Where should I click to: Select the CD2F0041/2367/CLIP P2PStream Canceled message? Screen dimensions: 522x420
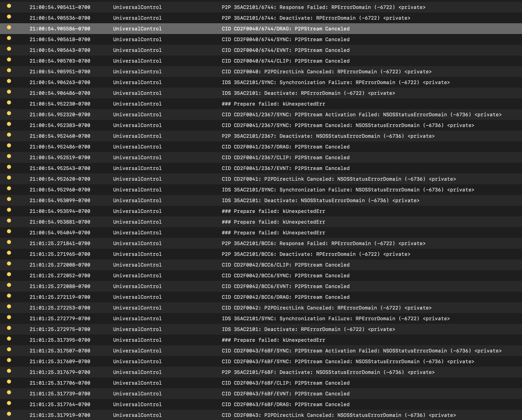click(286, 157)
